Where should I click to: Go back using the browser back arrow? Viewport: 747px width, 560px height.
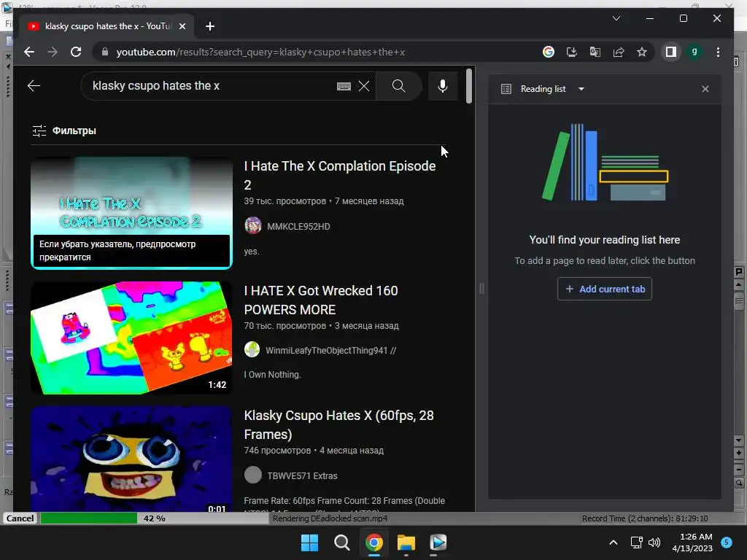click(x=29, y=52)
